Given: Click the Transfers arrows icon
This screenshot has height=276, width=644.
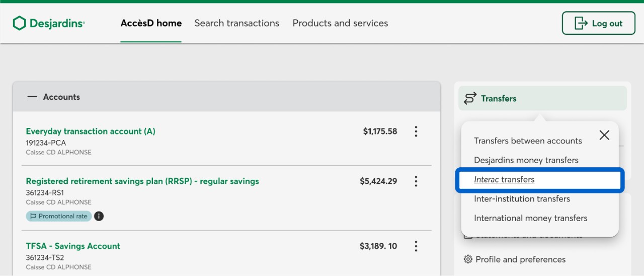Looking at the screenshot, I should click(470, 98).
